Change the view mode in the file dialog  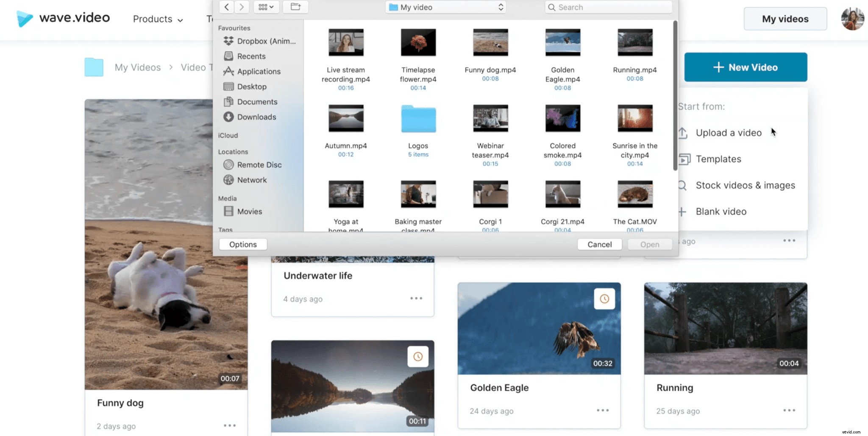click(x=266, y=7)
